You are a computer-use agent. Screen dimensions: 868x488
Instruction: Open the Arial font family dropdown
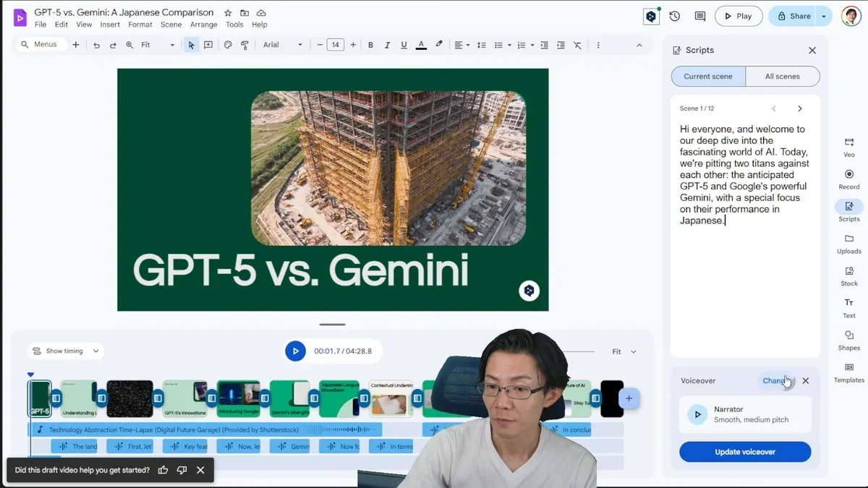point(283,45)
